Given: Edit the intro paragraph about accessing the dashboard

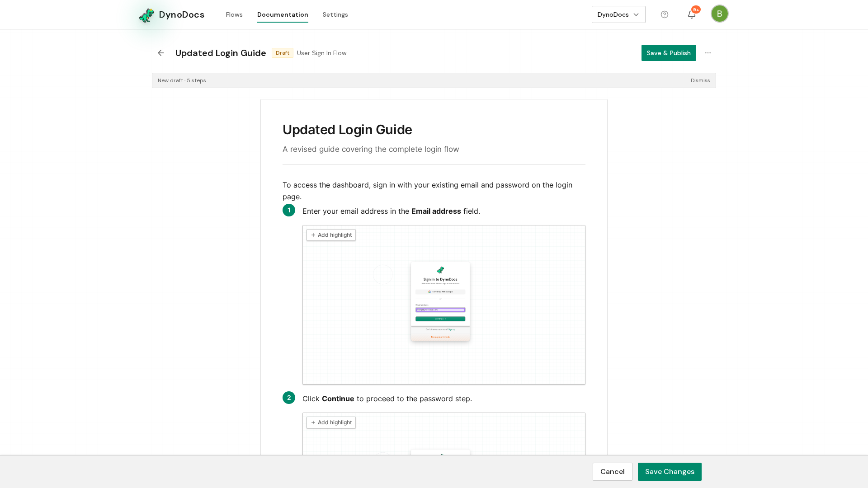Looking at the screenshot, I should point(434,191).
